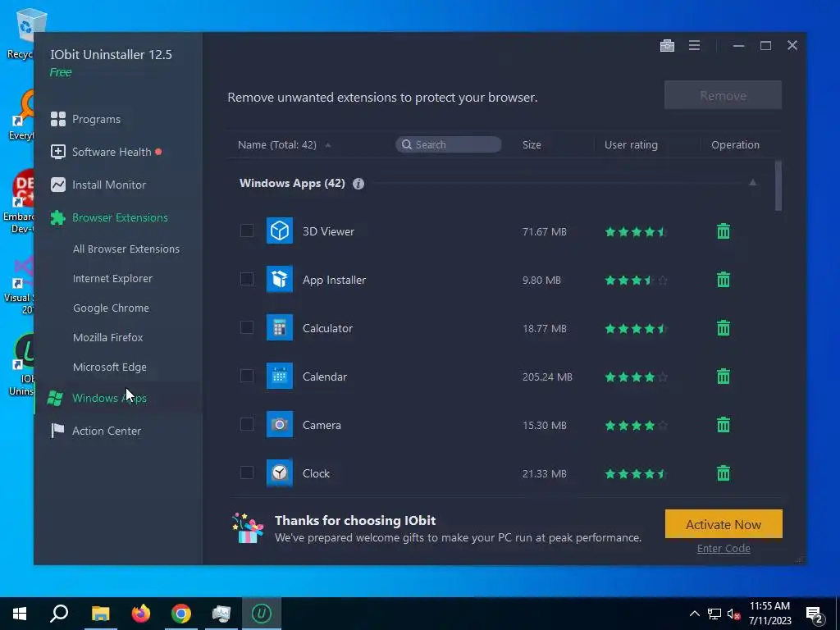Check the Clock checkbox
The height and width of the screenshot is (630, 840).
(x=247, y=472)
